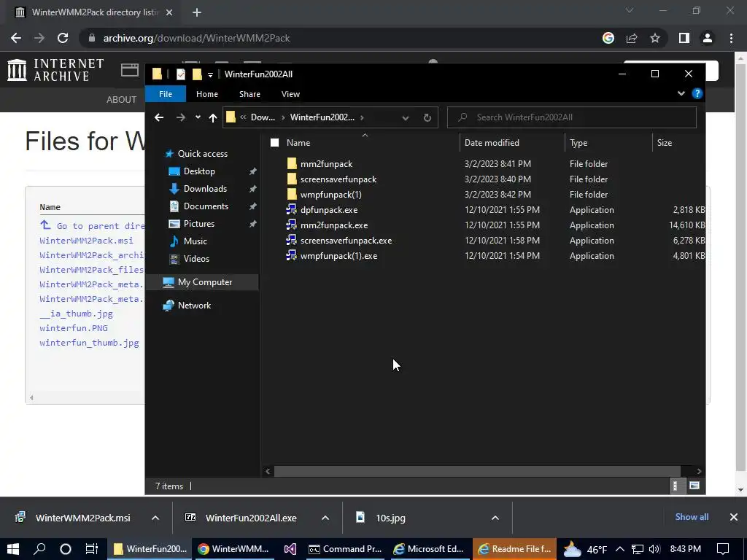Open WinterFun2002All.exe download options
Screen dimensions: 747x560
(x=325, y=518)
